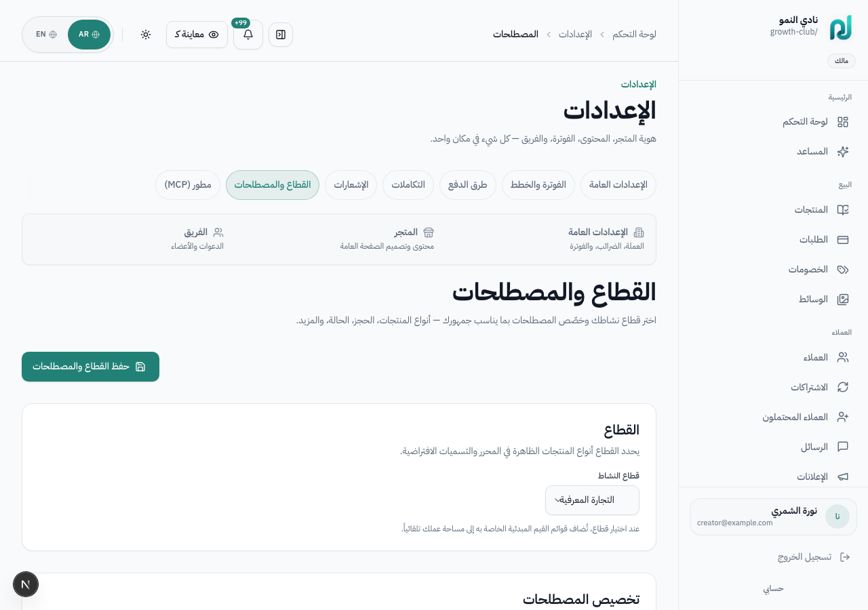Viewport: 868px width, 610px height.
Task: Open the الاشتراكات menu item label
Action: (809, 388)
